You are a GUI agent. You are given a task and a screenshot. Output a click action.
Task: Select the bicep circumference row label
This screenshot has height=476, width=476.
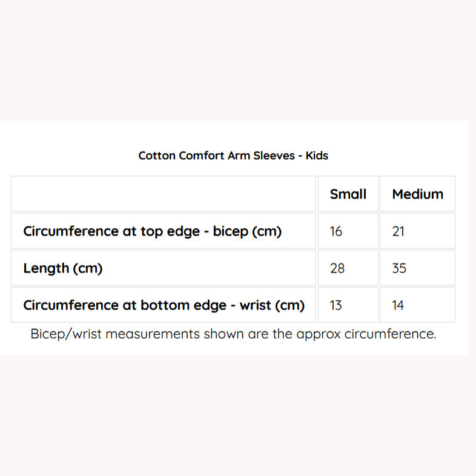pyautogui.click(x=152, y=231)
